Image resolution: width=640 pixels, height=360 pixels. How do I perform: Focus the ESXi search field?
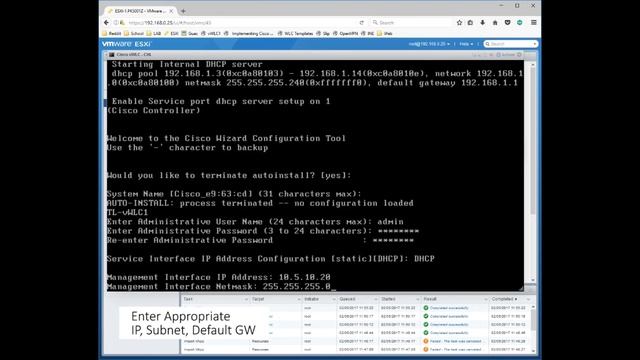tap(510, 44)
